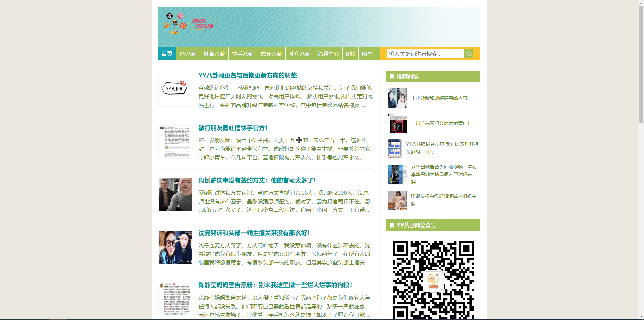
Task: Click the keyword search input field
Action: tap(425, 54)
